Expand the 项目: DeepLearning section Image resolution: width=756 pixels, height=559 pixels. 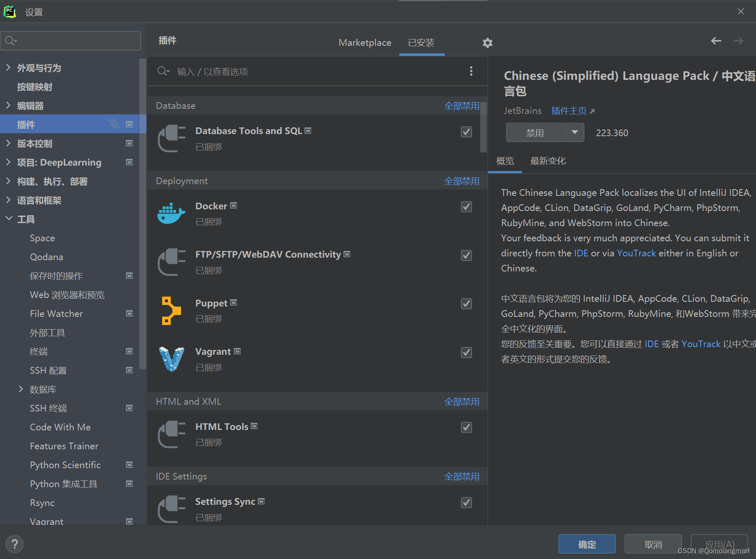click(8, 162)
